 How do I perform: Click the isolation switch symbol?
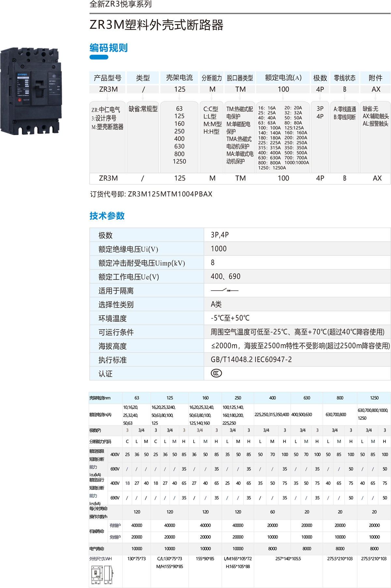224,290
